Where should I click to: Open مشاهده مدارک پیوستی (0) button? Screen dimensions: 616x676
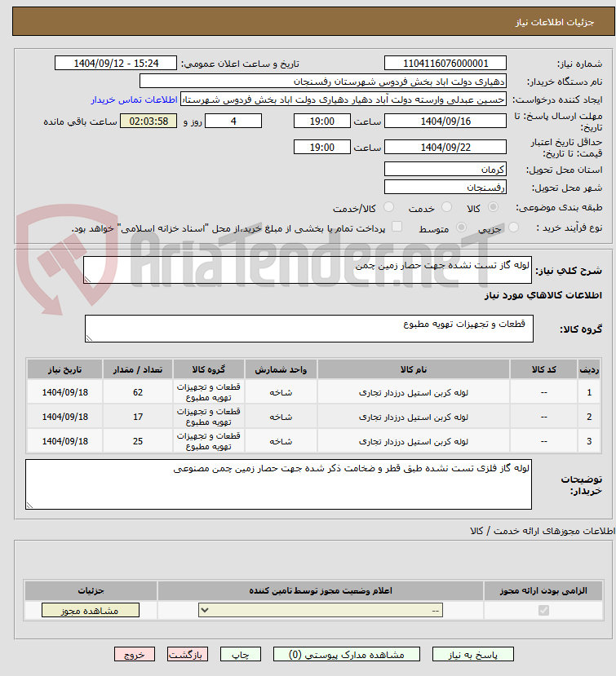(347, 655)
